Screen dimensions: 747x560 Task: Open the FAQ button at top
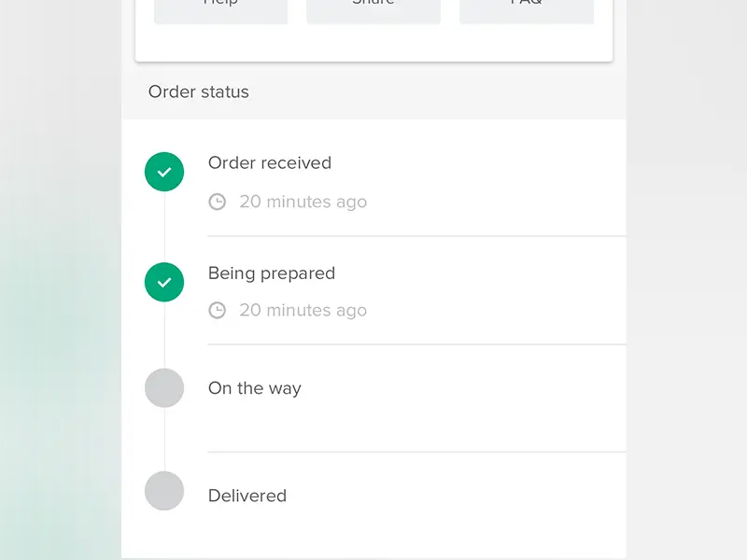(x=527, y=9)
